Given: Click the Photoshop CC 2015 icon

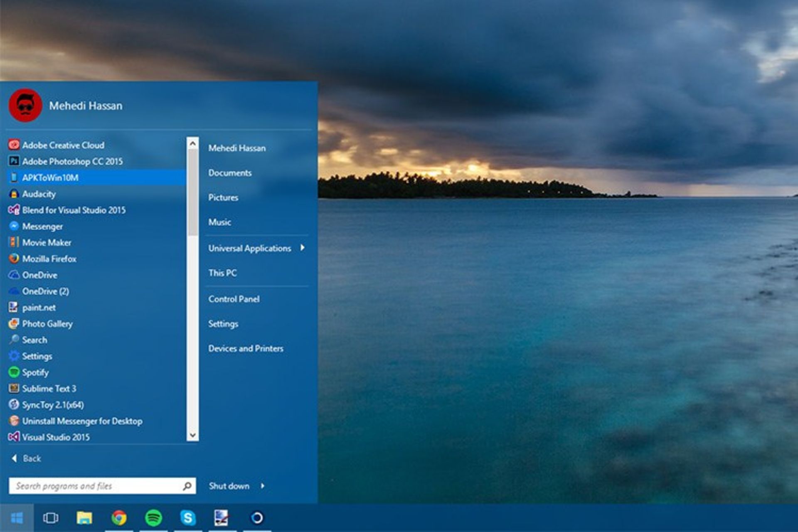Looking at the screenshot, I should 14,161.
